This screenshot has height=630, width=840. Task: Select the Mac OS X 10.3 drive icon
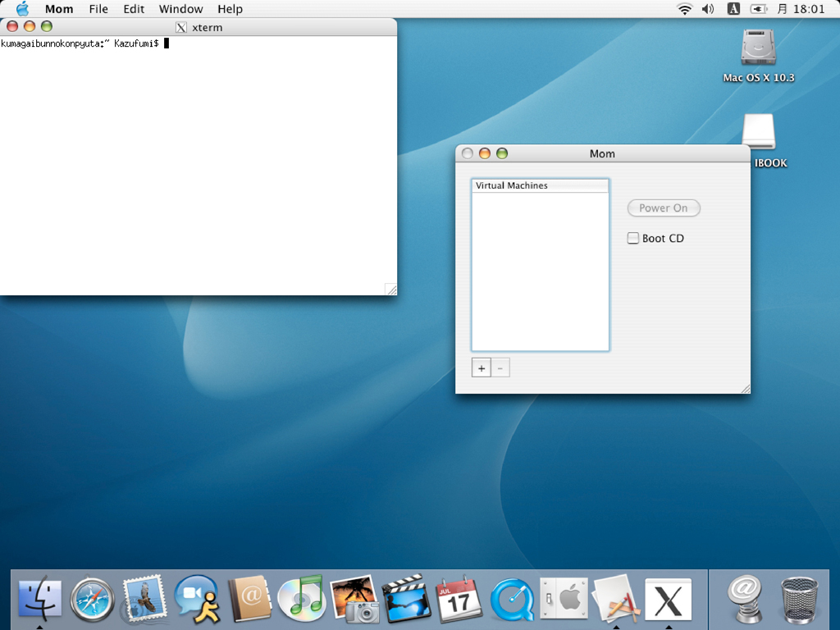pyautogui.click(x=758, y=47)
